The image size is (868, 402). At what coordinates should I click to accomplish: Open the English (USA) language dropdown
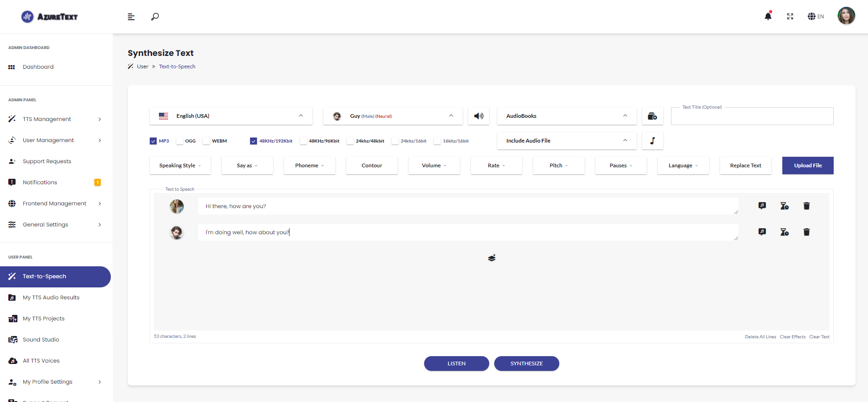(231, 116)
